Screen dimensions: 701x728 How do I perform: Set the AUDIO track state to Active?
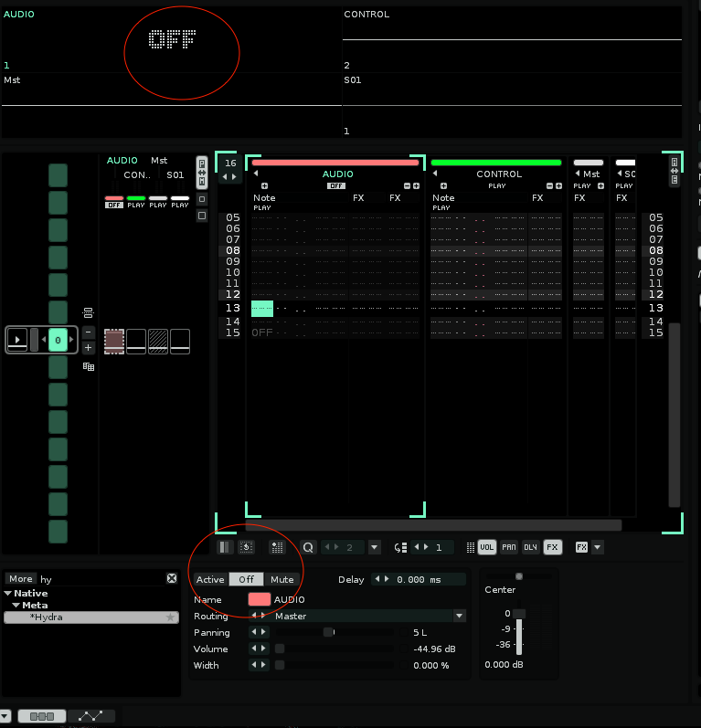tap(210, 579)
